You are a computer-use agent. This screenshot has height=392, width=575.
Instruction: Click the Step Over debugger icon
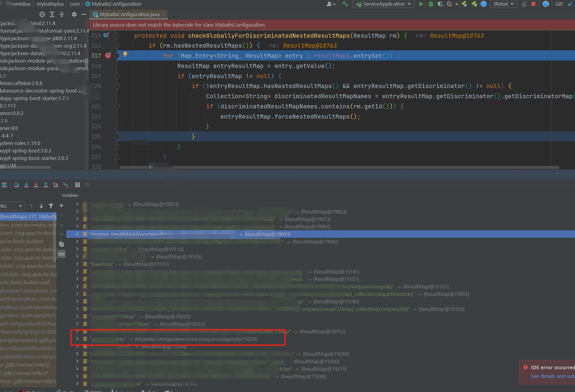(16, 185)
